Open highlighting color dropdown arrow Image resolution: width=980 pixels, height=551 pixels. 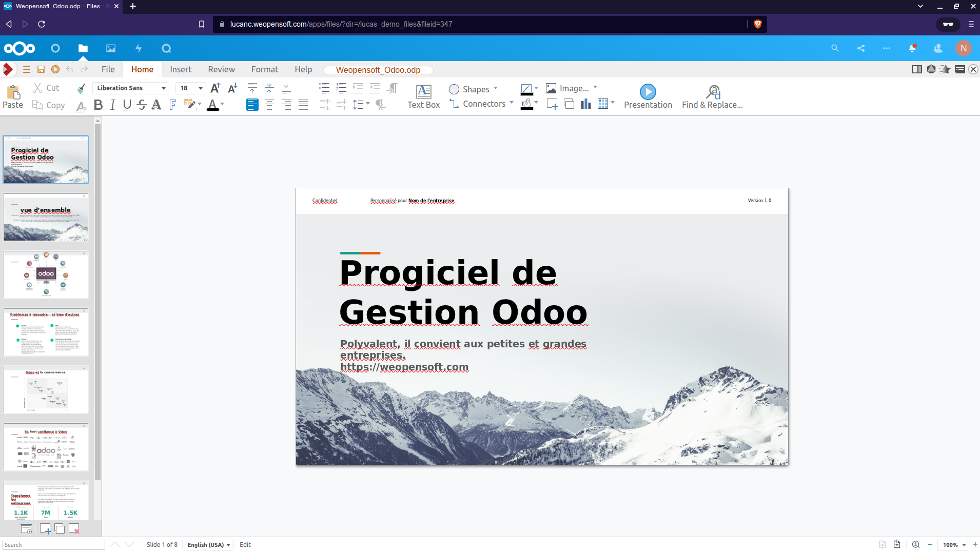point(200,104)
